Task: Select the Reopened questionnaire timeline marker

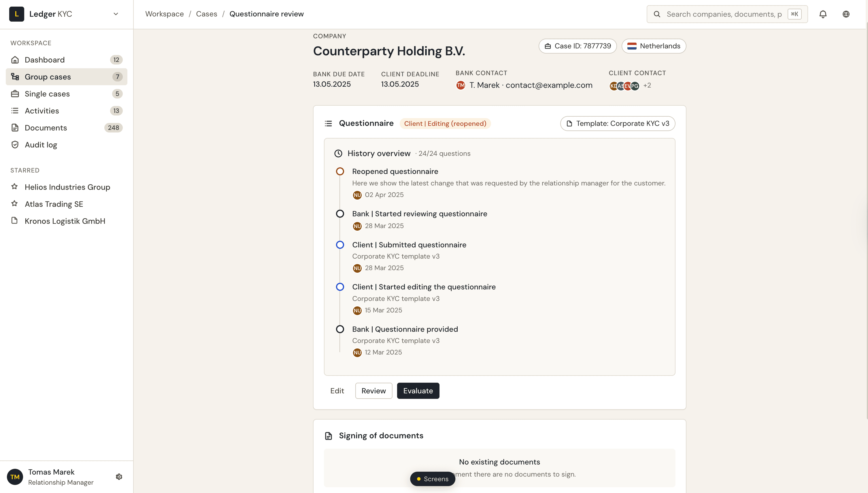Action: pyautogui.click(x=340, y=171)
